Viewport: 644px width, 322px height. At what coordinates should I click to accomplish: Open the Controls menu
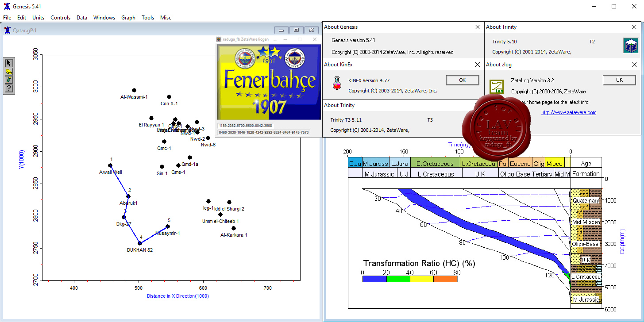61,18
